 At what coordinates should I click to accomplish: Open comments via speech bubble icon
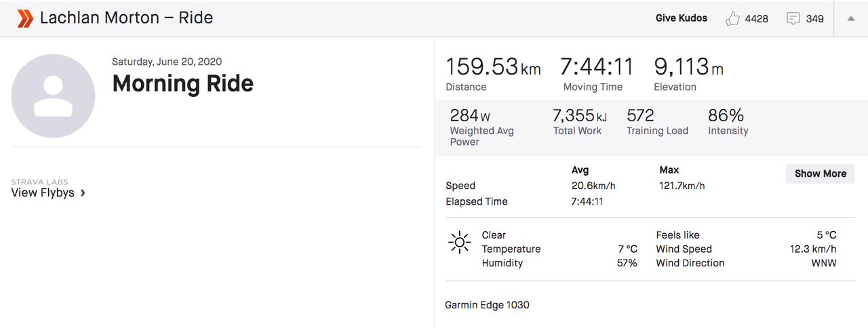pos(793,19)
